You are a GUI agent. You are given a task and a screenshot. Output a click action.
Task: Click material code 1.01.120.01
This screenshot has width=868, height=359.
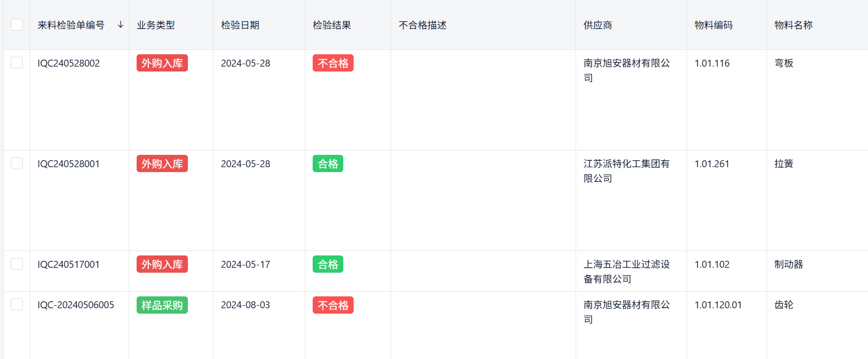pos(718,305)
